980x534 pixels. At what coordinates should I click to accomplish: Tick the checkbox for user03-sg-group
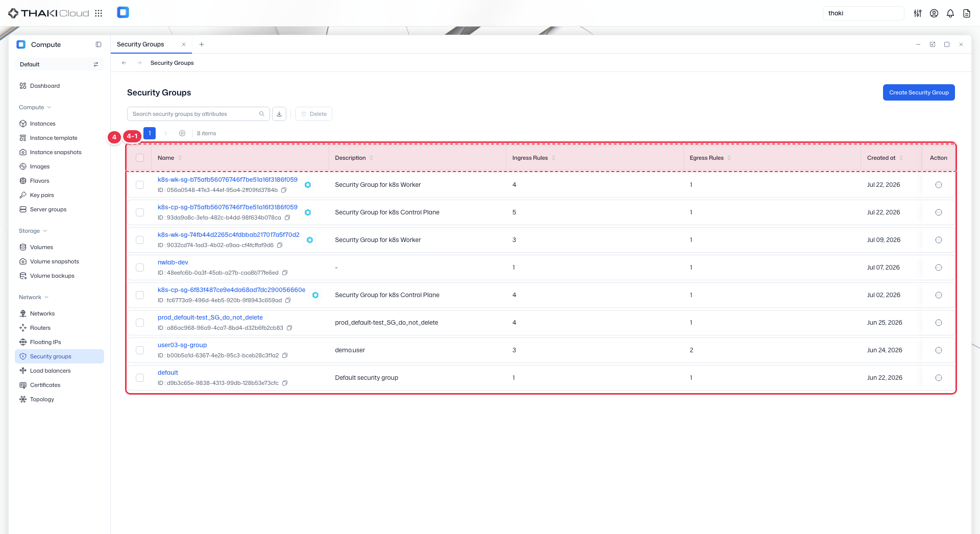(x=140, y=350)
